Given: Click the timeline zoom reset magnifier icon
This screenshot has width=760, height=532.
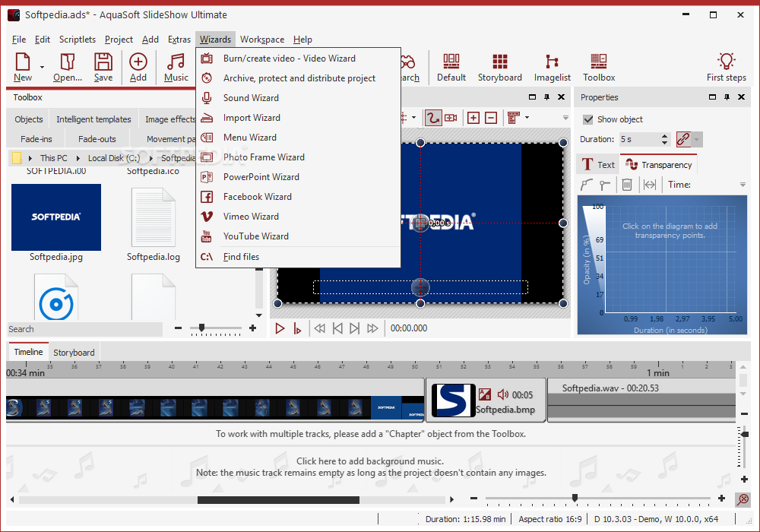Looking at the screenshot, I should [743, 499].
